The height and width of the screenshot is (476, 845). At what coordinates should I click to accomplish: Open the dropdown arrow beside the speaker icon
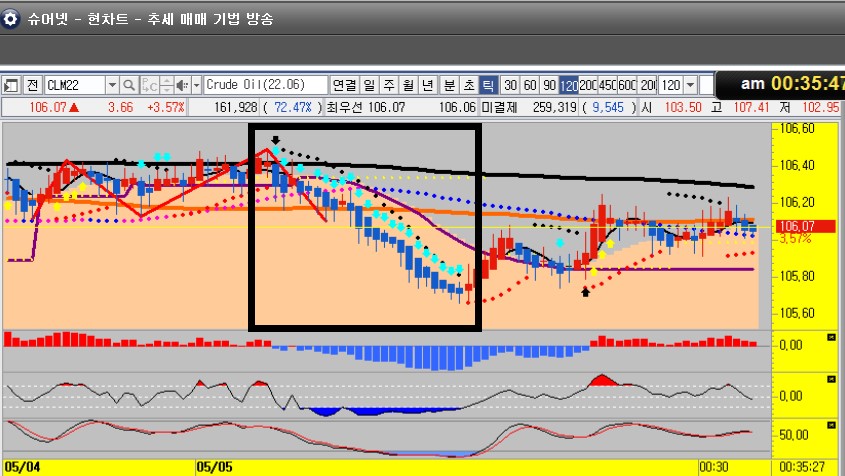[x=197, y=85]
